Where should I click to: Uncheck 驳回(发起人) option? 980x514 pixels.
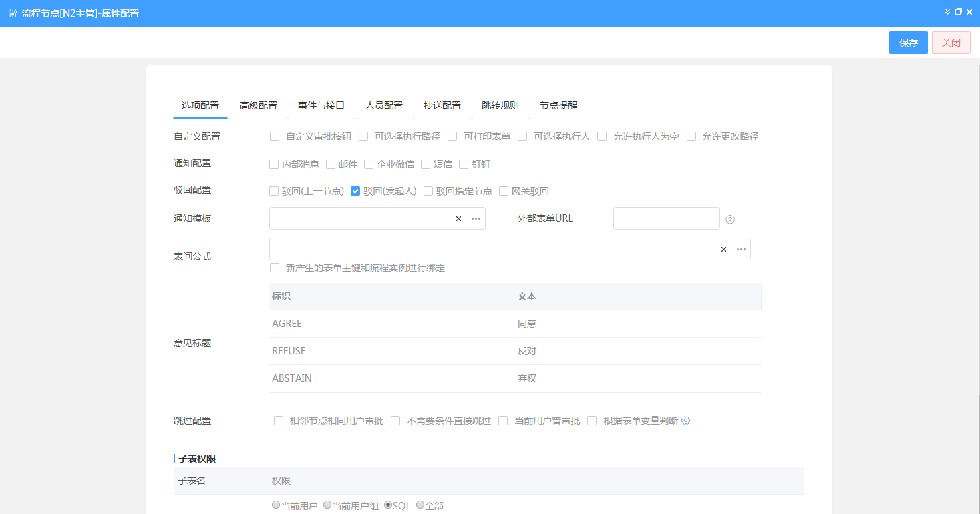[x=355, y=191]
